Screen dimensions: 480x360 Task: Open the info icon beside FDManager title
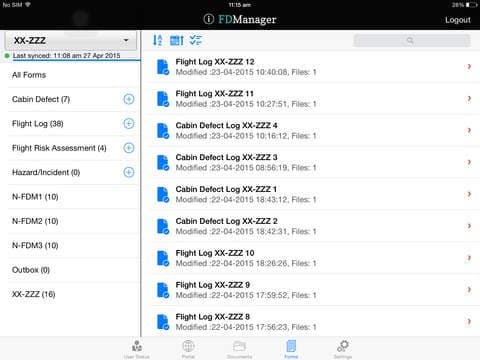pyautogui.click(x=209, y=19)
